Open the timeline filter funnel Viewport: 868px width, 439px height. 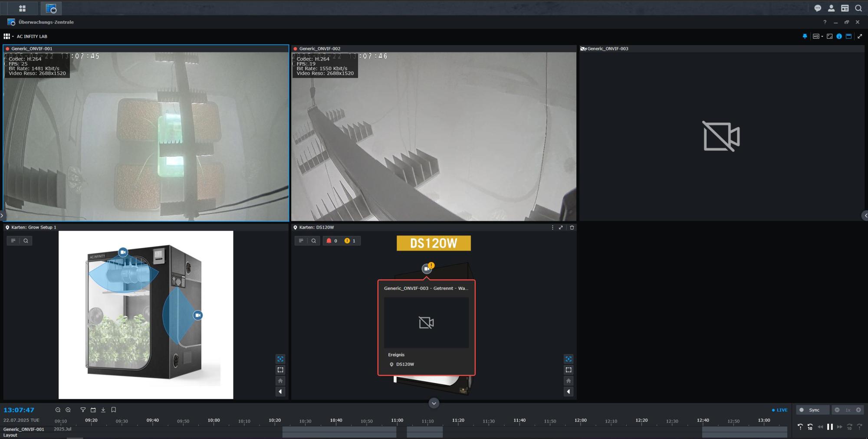click(x=83, y=410)
